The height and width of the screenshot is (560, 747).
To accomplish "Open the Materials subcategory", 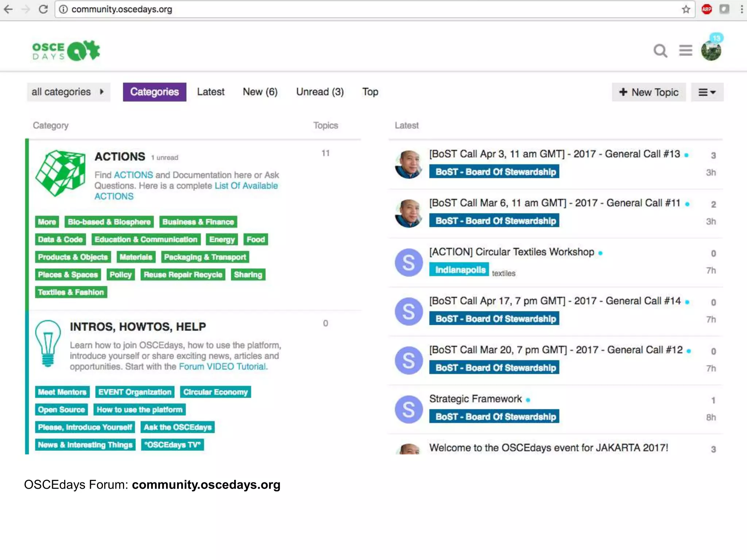I will (x=136, y=257).
